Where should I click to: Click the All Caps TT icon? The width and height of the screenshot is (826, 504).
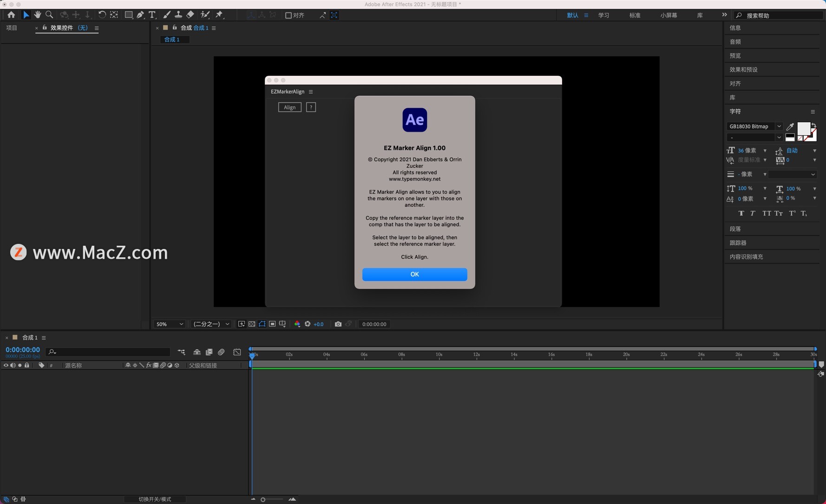click(x=767, y=213)
